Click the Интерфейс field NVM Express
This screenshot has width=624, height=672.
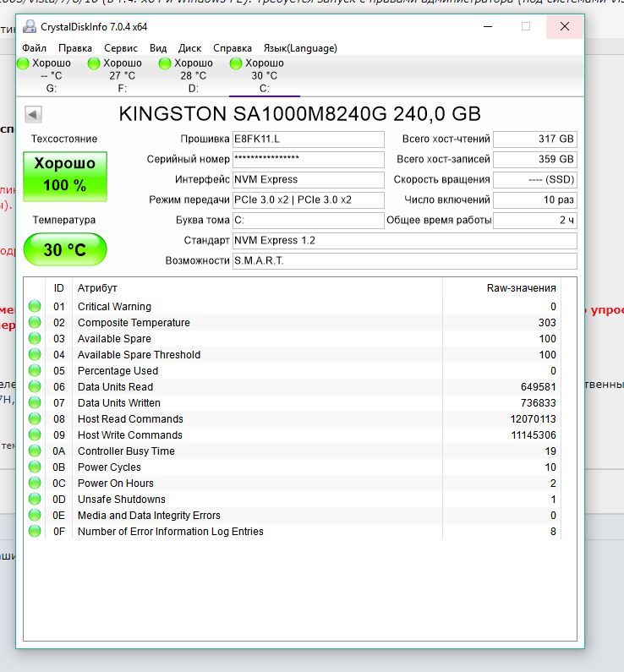[x=308, y=179]
